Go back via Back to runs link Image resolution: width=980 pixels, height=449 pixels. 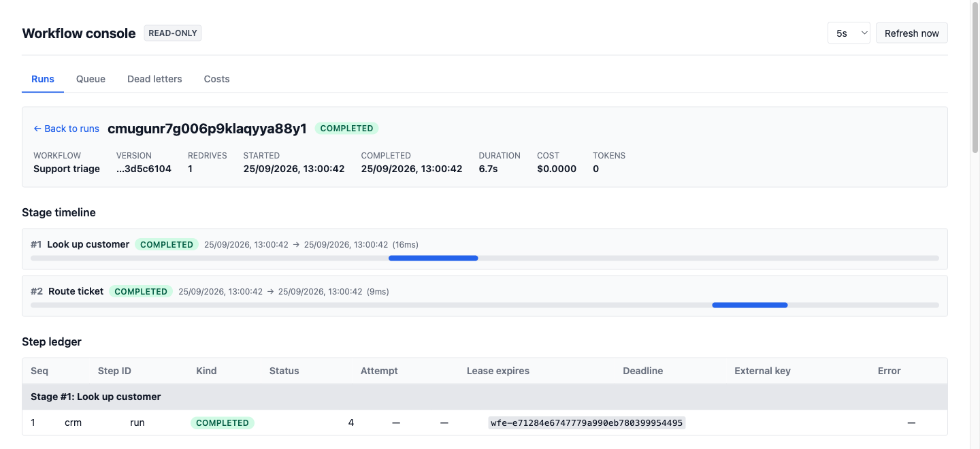(66, 129)
